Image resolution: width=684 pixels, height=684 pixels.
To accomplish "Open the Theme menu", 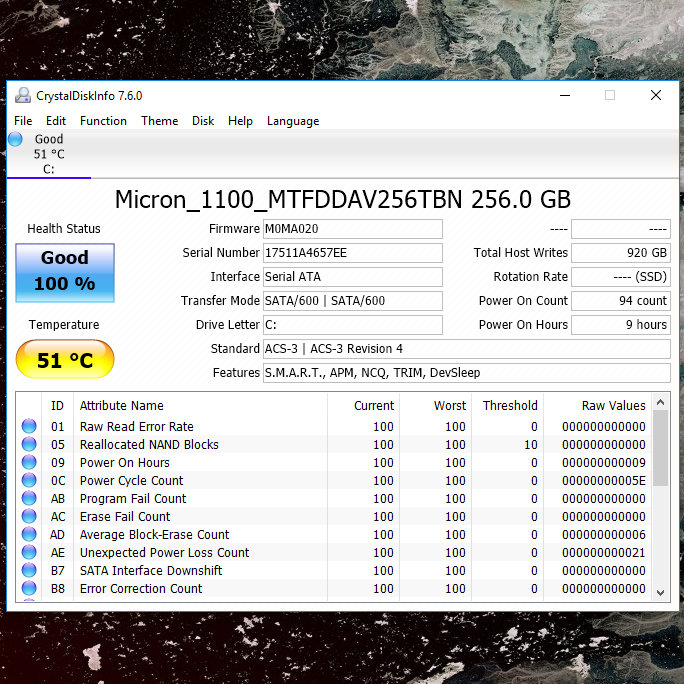I will point(159,121).
